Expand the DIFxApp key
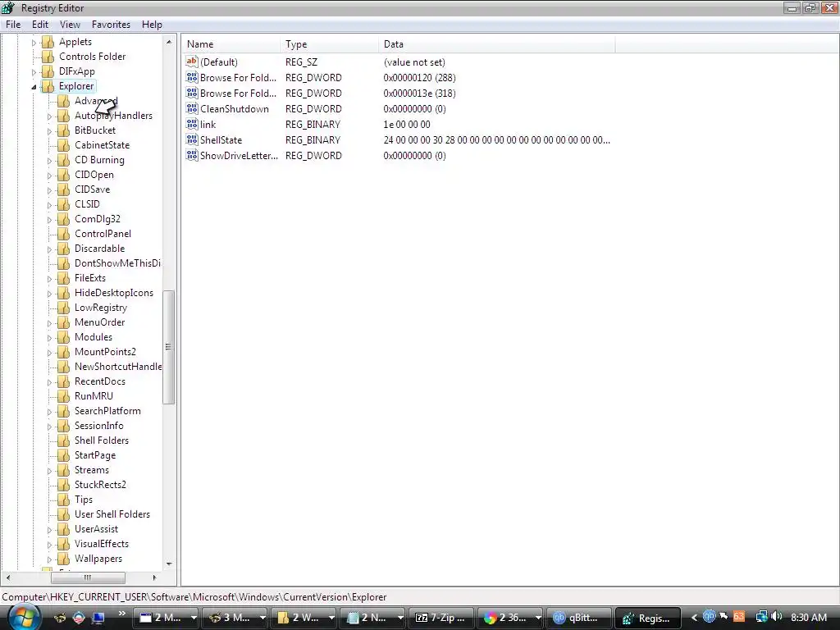This screenshot has width=840, height=630. coord(34,72)
